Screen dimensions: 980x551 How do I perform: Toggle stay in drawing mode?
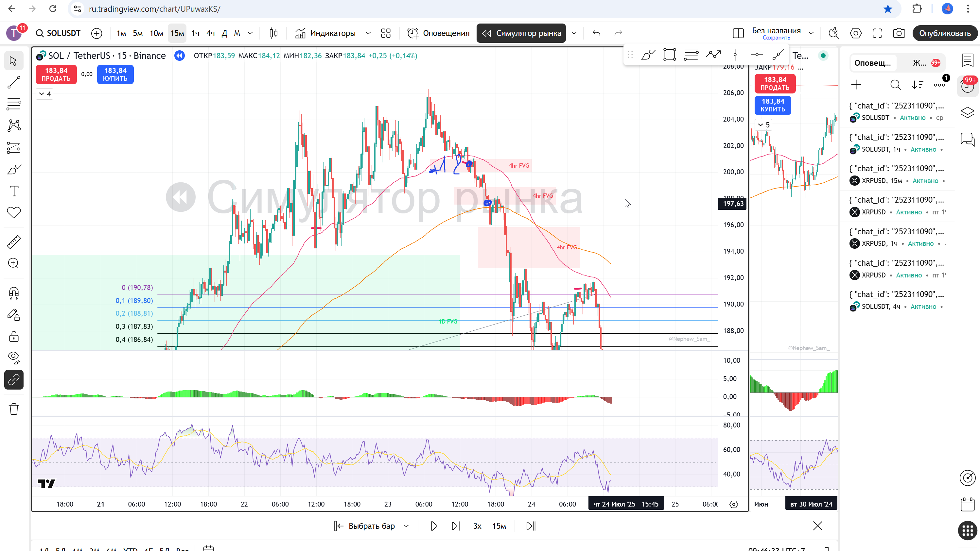pos(14,315)
